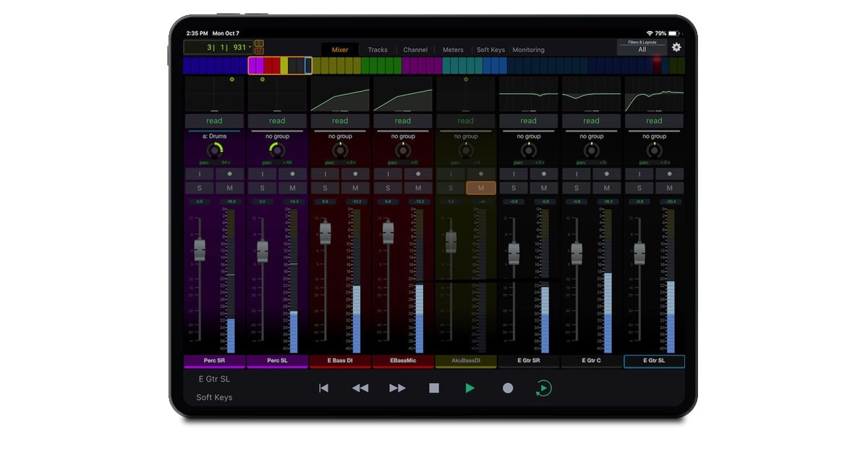868x459 pixels.
Task: Expand the counter display format dropdown
Action: click(250, 47)
